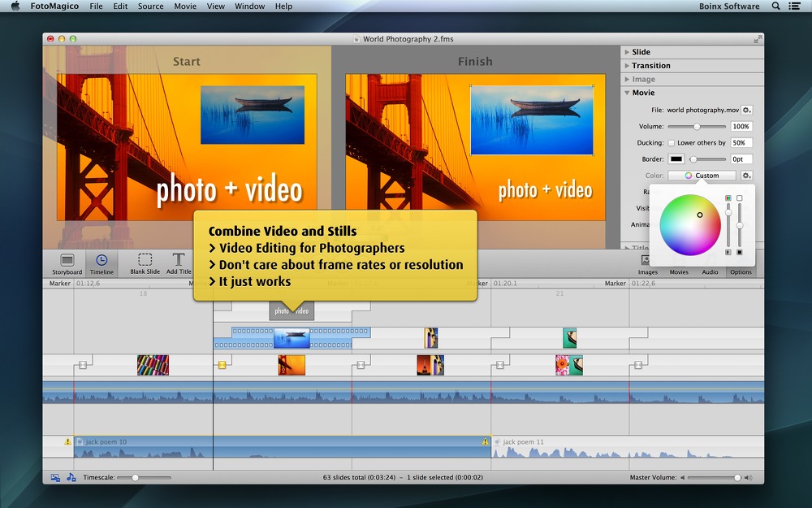Switch to Storyboard view
This screenshot has height=508, width=812.
67,262
